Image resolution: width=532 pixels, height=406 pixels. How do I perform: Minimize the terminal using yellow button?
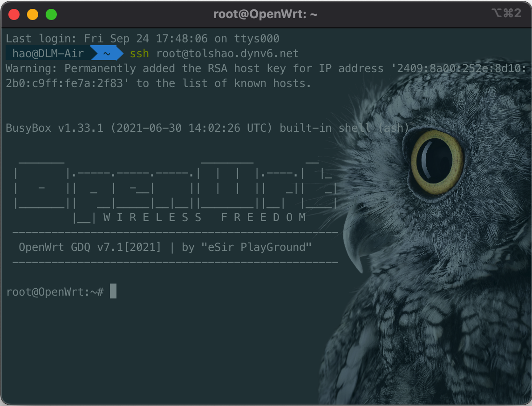[x=33, y=14]
